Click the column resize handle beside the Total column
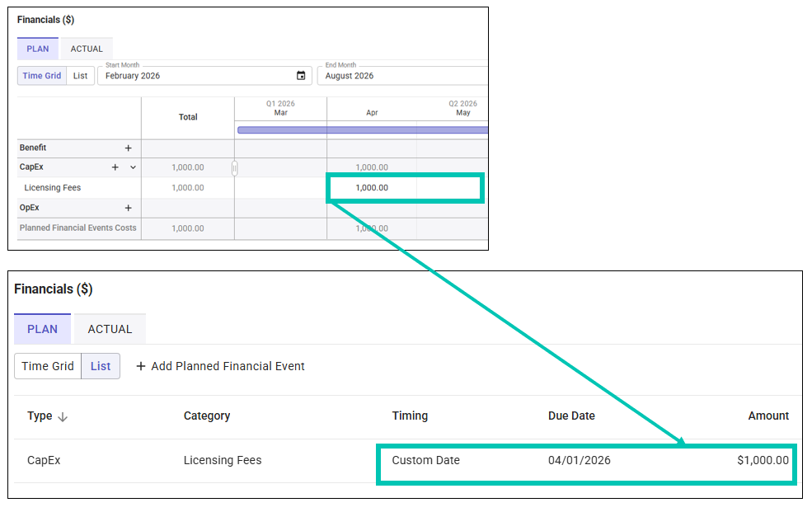This screenshot has width=812, height=512. point(234,168)
